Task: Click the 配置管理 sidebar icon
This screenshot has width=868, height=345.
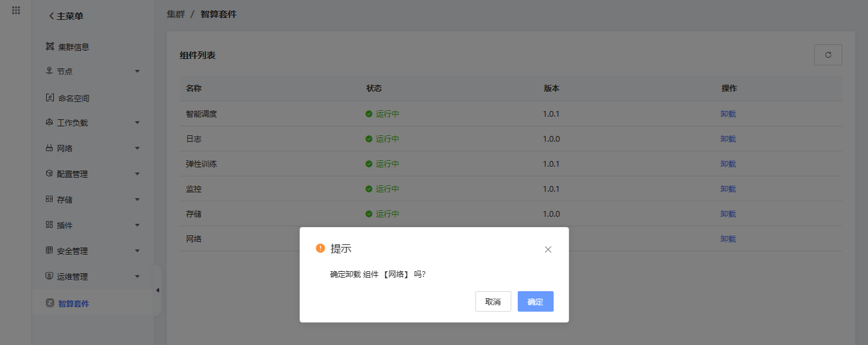Action: click(49, 173)
